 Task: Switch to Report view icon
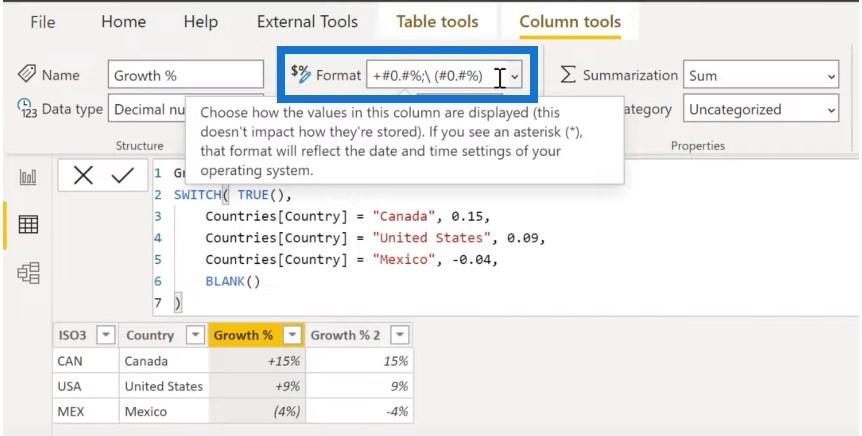click(28, 176)
